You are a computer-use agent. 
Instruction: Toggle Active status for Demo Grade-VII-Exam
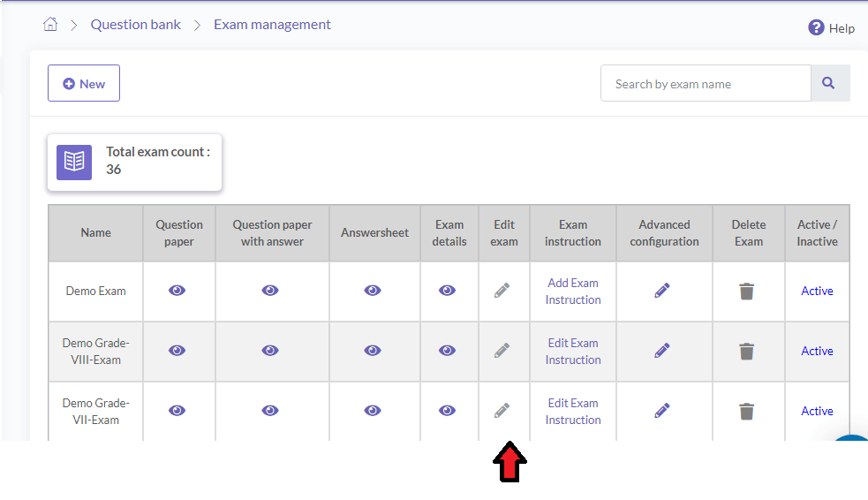(817, 411)
